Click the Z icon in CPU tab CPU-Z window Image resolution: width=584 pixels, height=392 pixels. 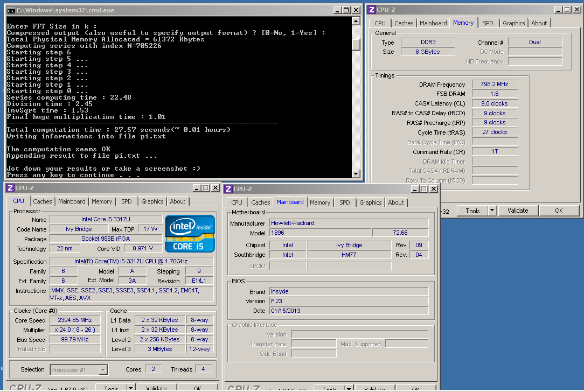point(10,188)
